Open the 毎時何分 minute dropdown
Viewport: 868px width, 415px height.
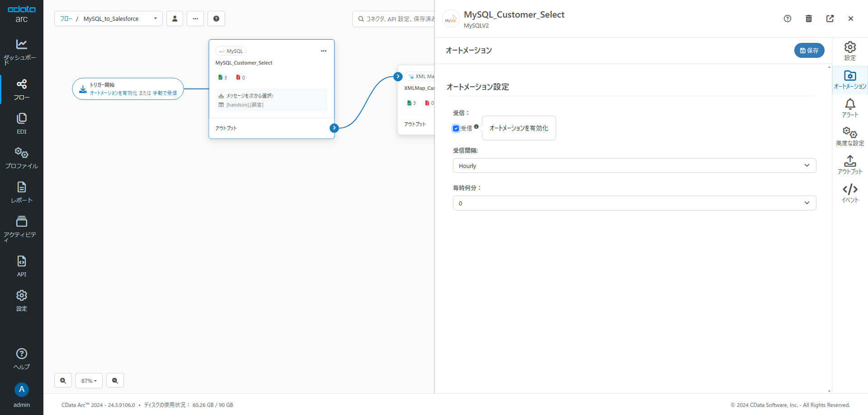pos(634,203)
